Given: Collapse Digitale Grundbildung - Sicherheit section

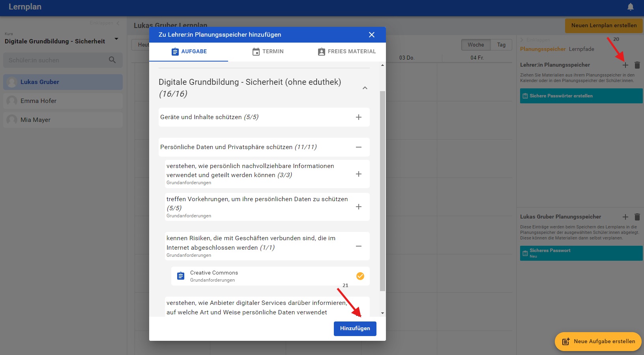Looking at the screenshot, I should pos(365,88).
